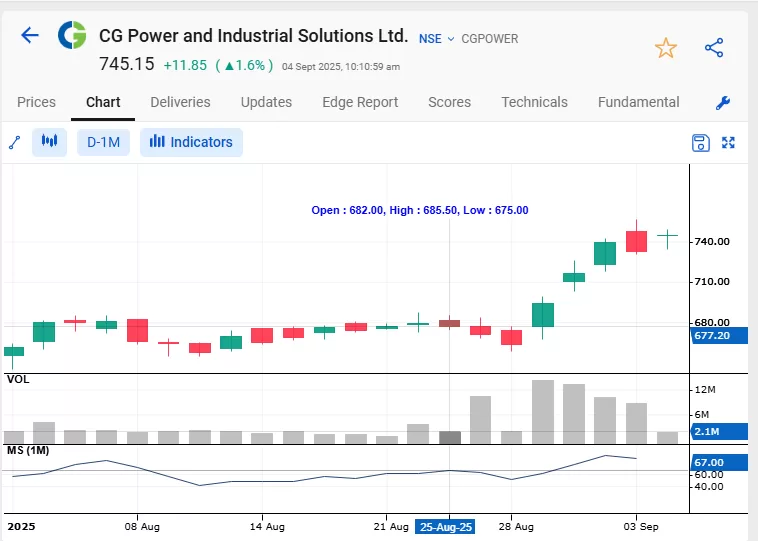Click the 67.00 MS axis label

point(719,462)
